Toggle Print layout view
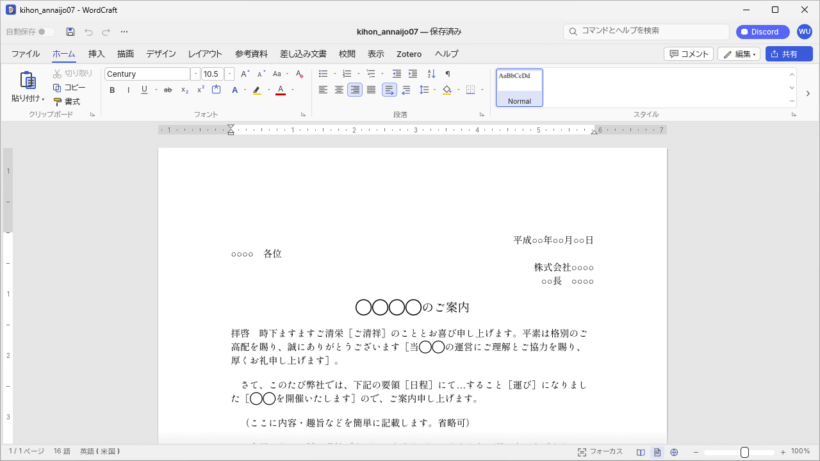The image size is (820, 461). pyautogui.click(x=657, y=452)
